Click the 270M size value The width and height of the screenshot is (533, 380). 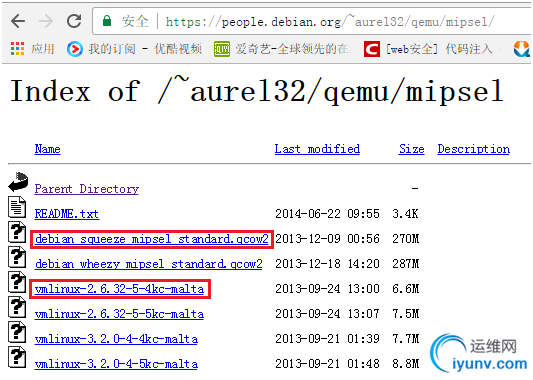[x=406, y=239]
